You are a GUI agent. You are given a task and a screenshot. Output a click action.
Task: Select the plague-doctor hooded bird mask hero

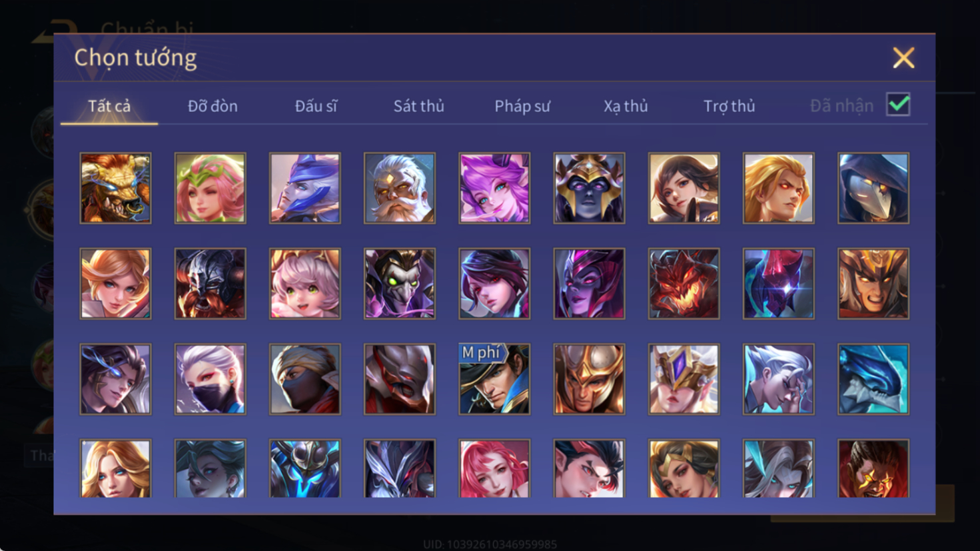pyautogui.click(x=873, y=188)
